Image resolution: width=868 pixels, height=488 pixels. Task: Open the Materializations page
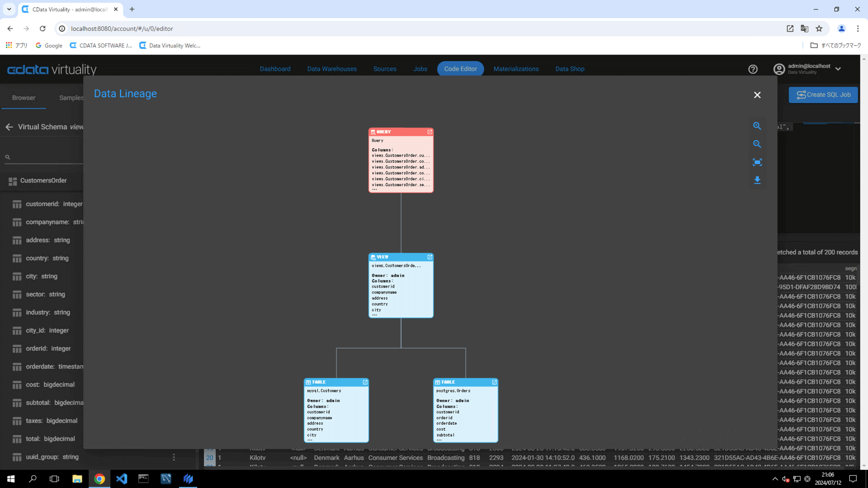[x=516, y=69]
